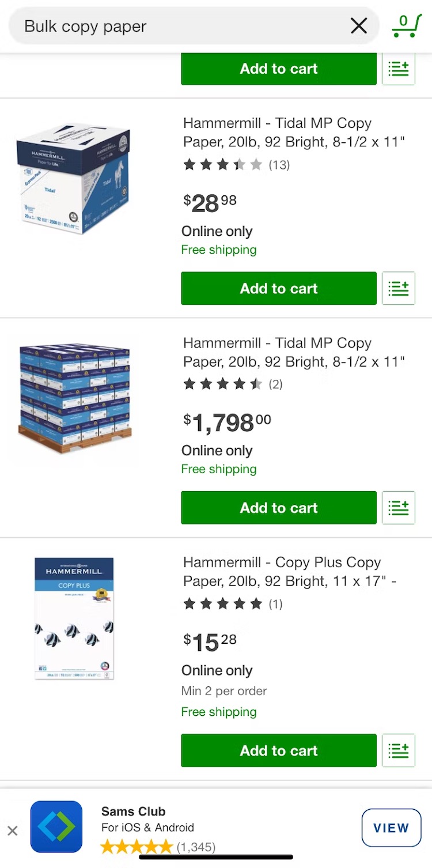Clear the search field with X icon
The image size is (432, 868).
358,26
